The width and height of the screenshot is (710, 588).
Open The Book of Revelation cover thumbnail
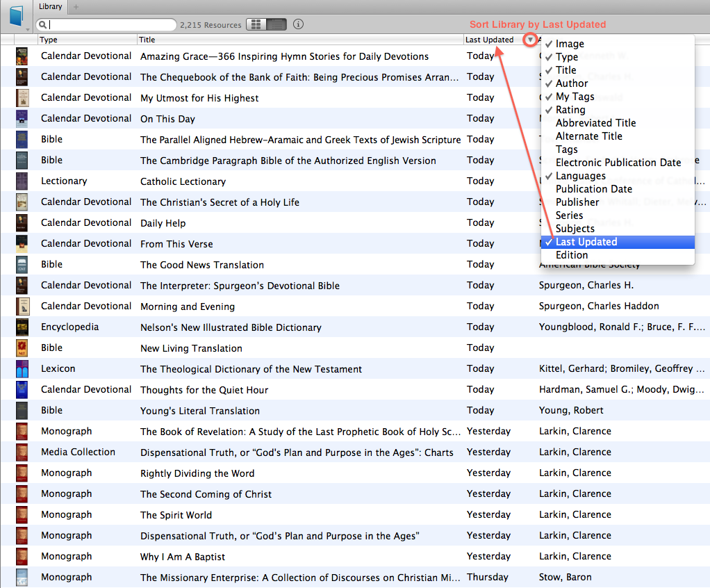pos(22,431)
